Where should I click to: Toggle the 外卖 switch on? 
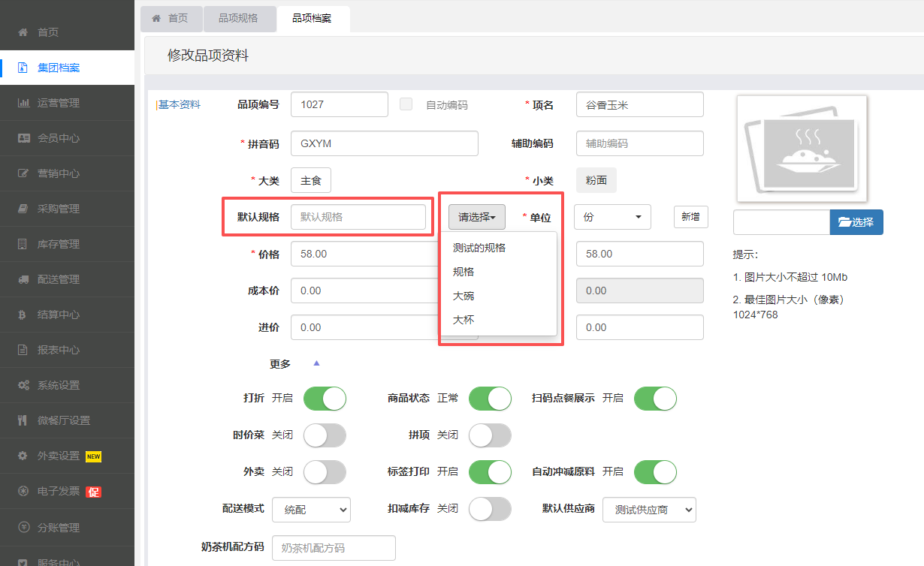tap(325, 471)
